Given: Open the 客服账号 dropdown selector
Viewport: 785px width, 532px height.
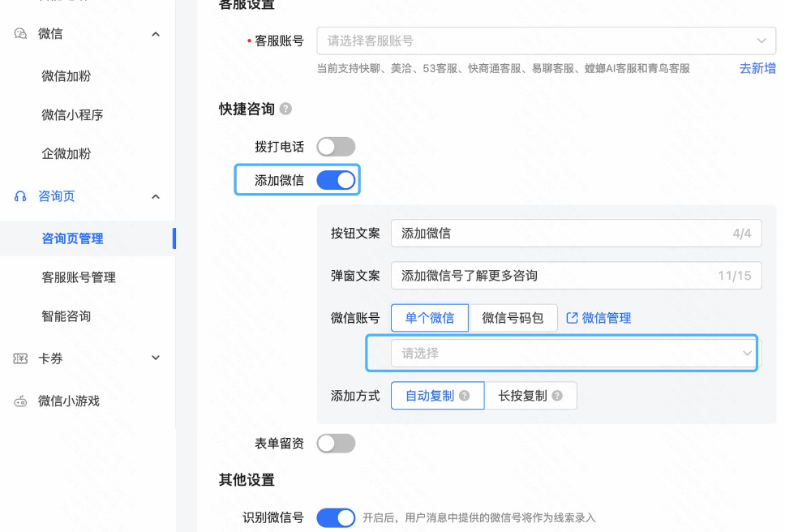Looking at the screenshot, I should click(x=545, y=40).
